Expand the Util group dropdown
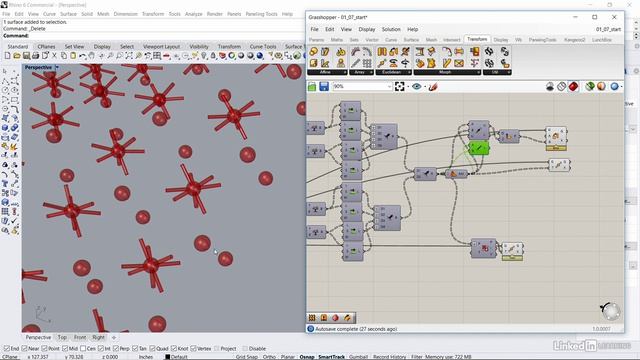640x360 pixels. (509, 72)
